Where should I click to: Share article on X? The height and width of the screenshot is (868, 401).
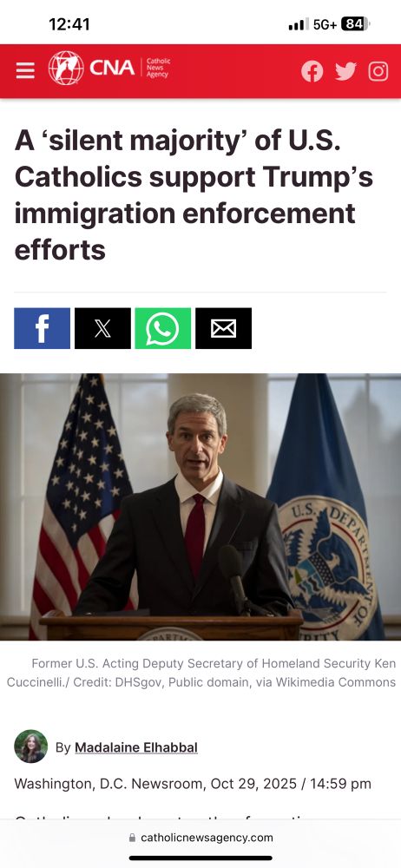coord(102,328)
